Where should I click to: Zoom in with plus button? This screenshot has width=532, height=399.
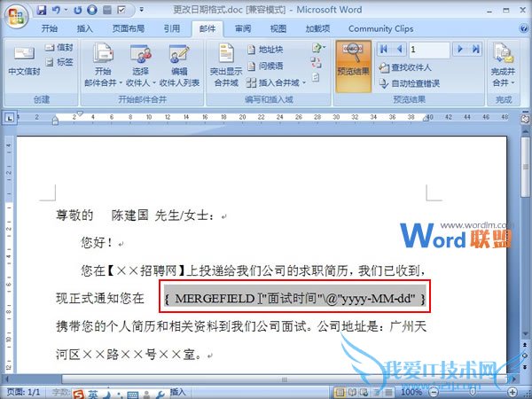point(512,393)
